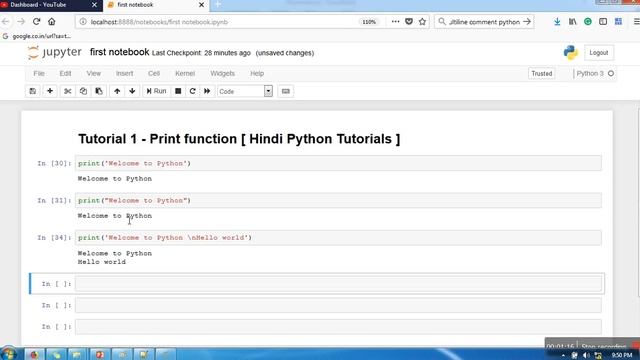Copy selected cells icon
The width and height of the screenshot is (640, 360).
coord(83,91)
